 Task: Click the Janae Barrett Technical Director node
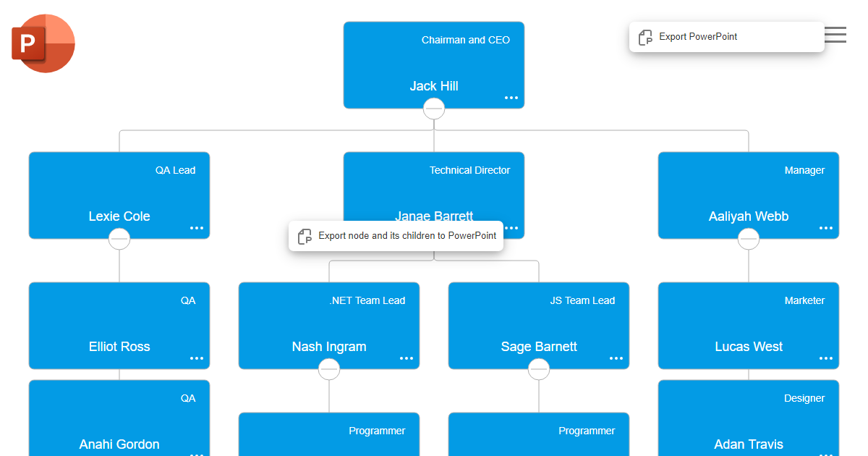(x=434, y=190)
